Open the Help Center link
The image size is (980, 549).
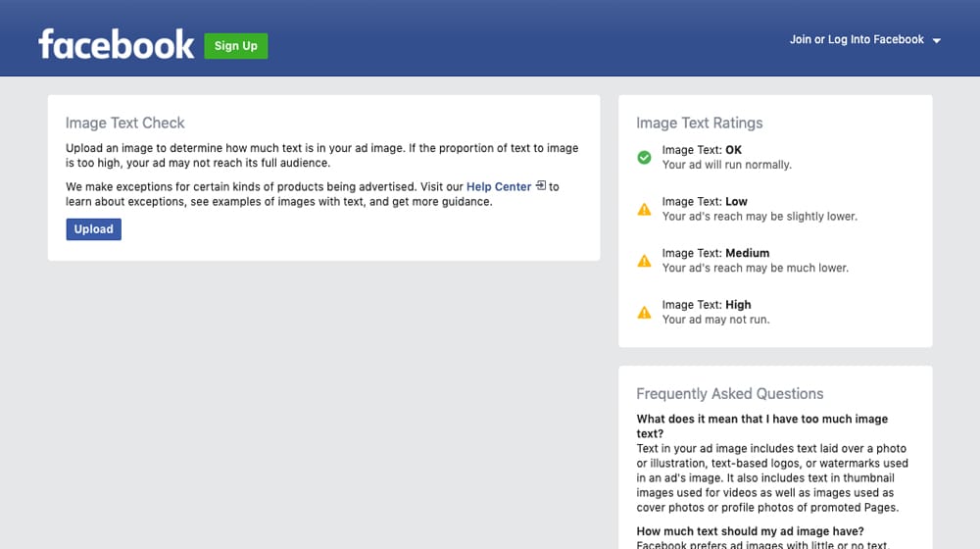[499, 186]
